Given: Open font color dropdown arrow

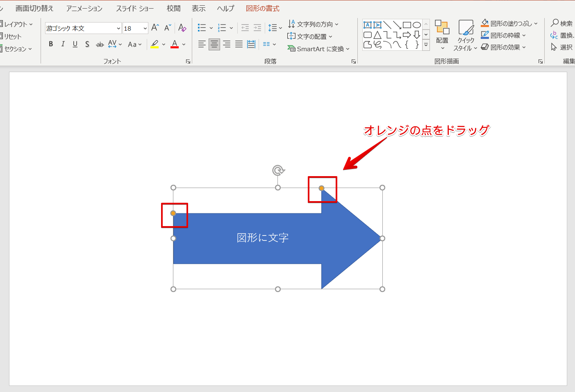Looking at the screenshot, I should [x=184, y=44].
